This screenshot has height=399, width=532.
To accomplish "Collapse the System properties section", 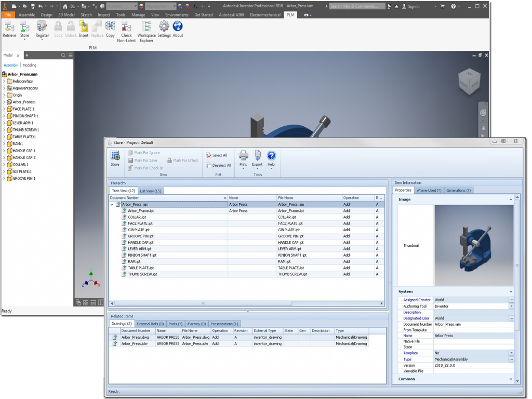I will pos(511,292).
